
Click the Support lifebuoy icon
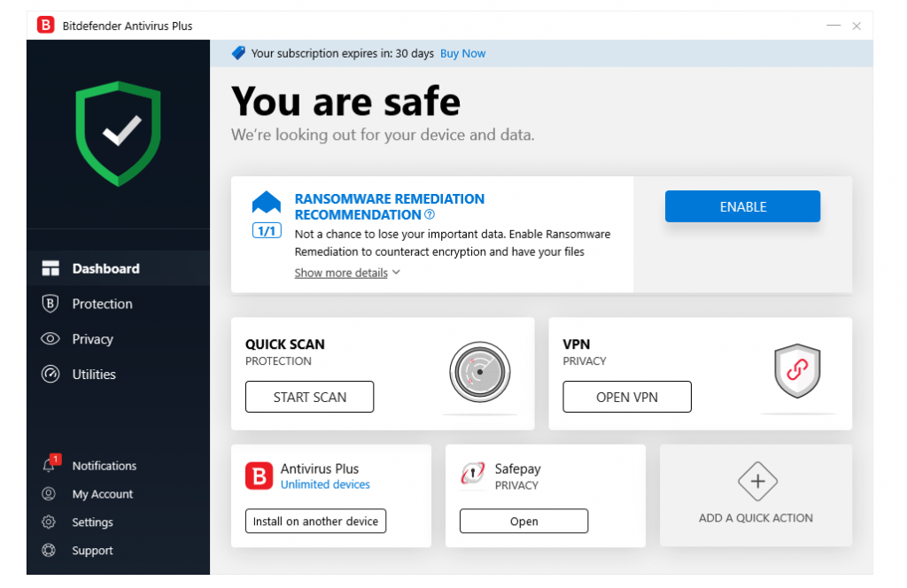pyautogui.click(x=49, y=551)
